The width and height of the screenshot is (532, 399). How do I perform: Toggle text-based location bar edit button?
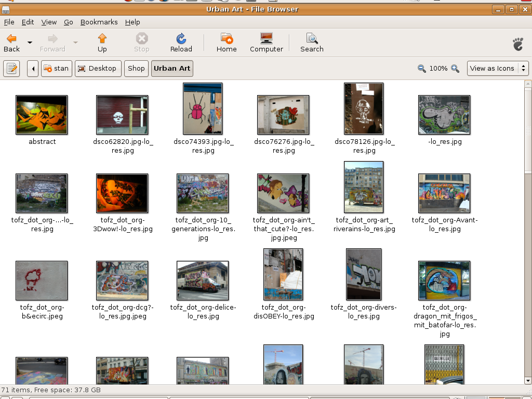point(11,69)
